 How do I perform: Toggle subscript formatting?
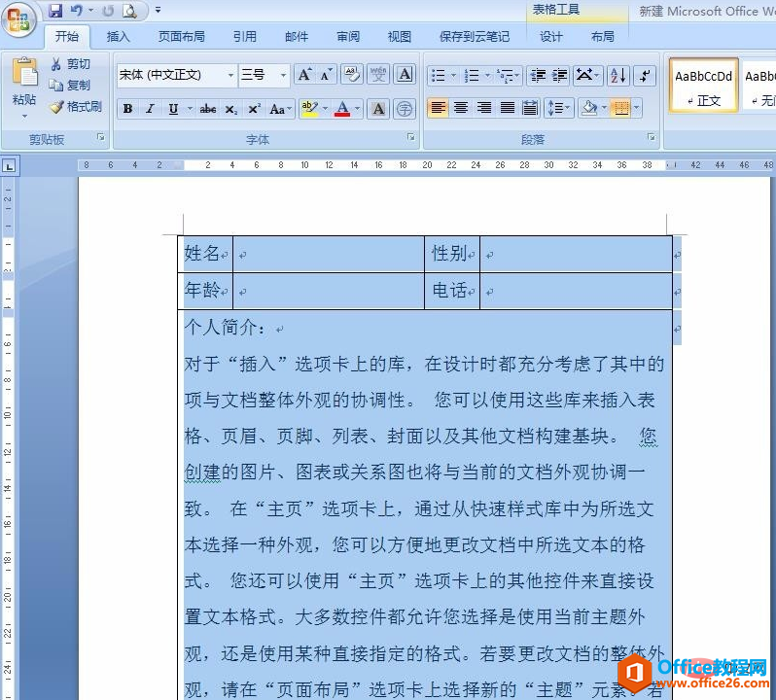(231, 109)
